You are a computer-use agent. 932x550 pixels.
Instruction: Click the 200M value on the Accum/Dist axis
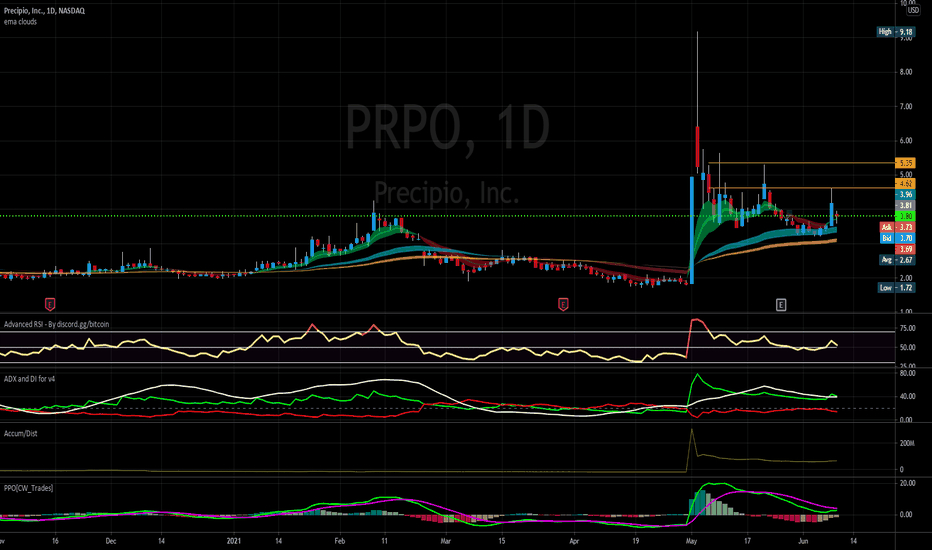(x=907, y=444)
